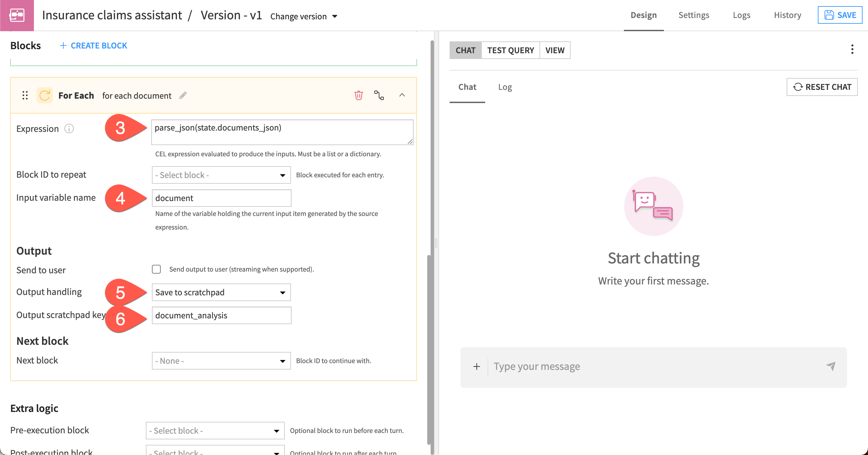868x455 pixels.
Task: Open the Block ID to repeat selector
Action: [x=221, y=175]
